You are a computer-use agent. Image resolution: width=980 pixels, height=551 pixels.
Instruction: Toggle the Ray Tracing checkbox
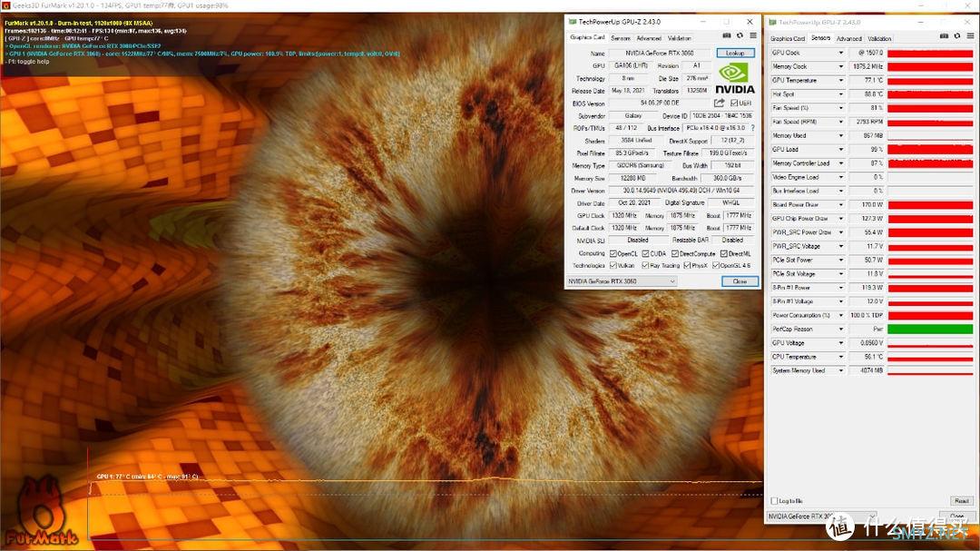click(646, 266)
